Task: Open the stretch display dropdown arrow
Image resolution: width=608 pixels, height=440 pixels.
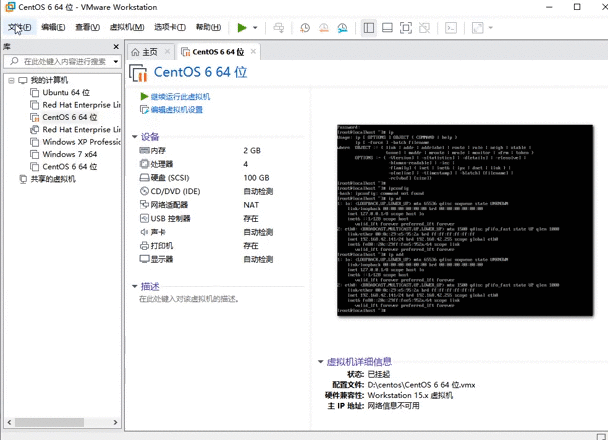Action: point(491,28)
